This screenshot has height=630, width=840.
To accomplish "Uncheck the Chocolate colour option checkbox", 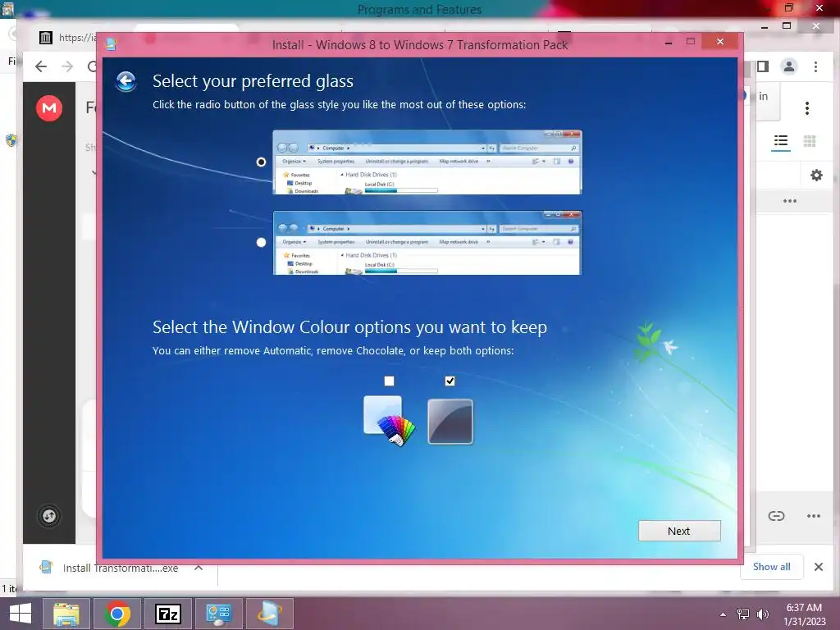I will click(x=450, y=381).
